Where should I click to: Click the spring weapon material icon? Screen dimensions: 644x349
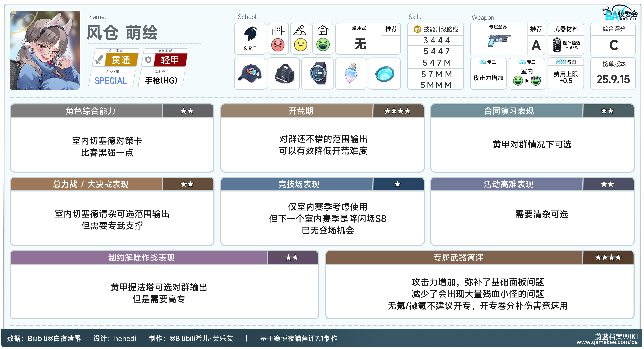click(557, 45)
